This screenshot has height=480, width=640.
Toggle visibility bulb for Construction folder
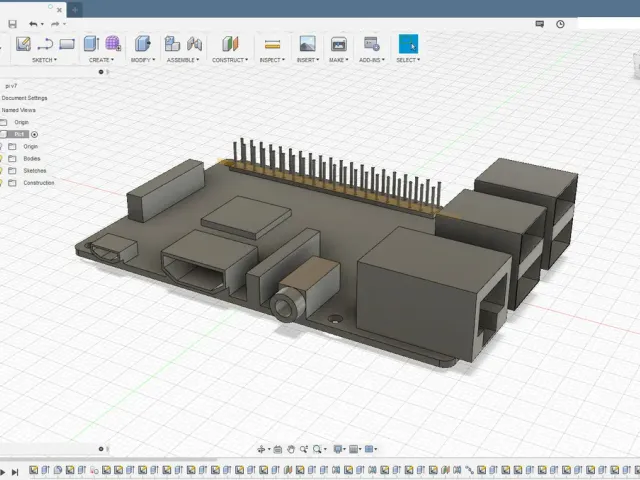(1, 183)
